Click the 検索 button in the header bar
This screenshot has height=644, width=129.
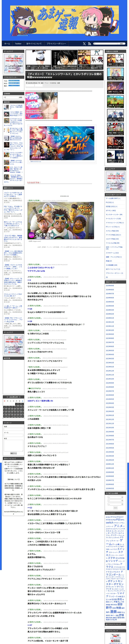tap(121, 43)
